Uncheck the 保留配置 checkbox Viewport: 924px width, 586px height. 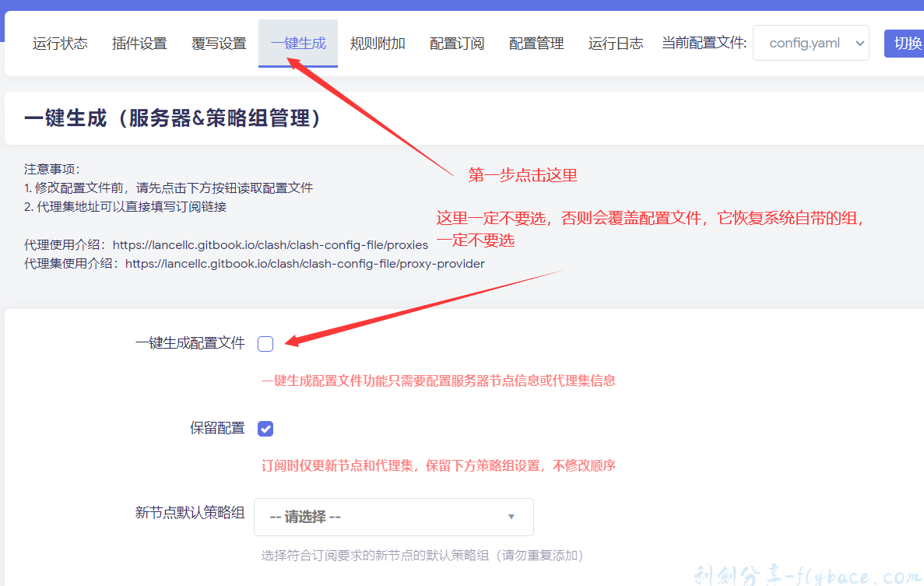265,429
